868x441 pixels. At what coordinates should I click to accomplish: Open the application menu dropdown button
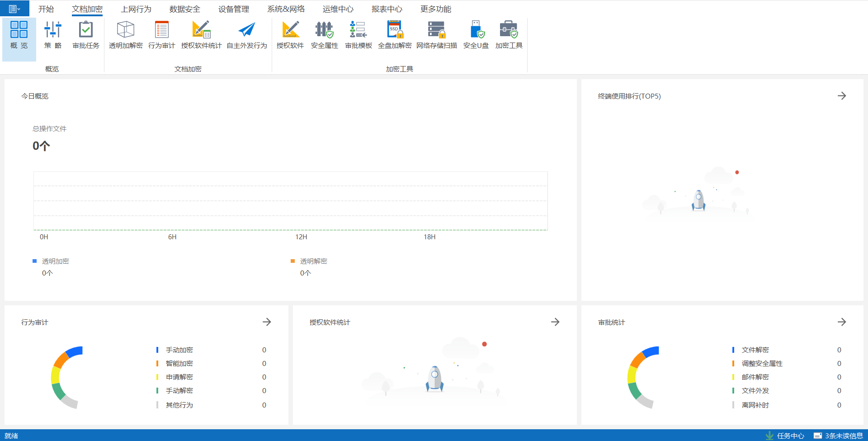(x=14, y=9)
